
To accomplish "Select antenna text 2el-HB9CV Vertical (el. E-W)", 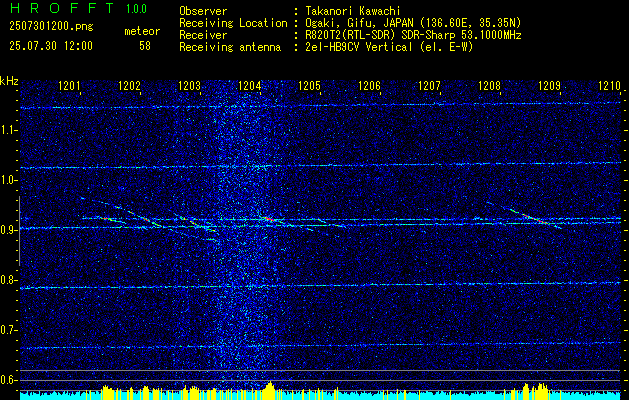I will [x=389, y=47].
